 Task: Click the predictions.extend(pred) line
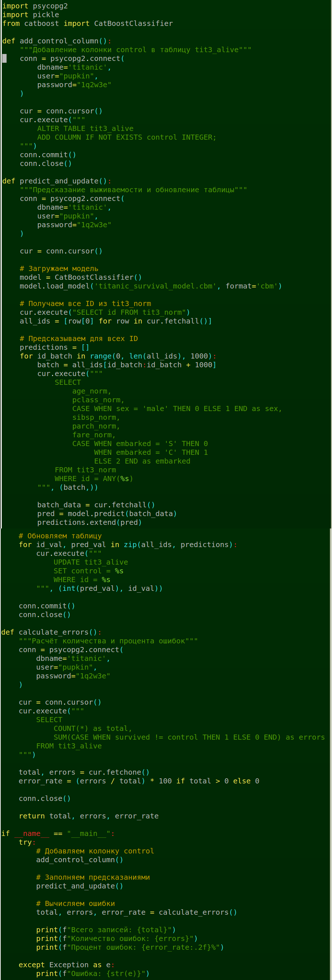click(x=89, y=522)
